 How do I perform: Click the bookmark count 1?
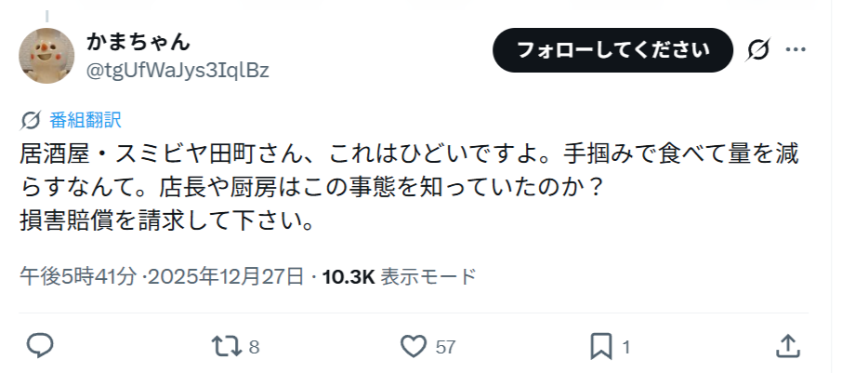tap(626, 348)
